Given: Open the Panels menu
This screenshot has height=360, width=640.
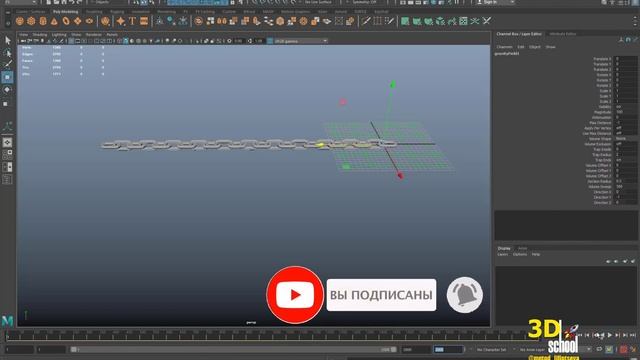Looking at the screenshot, I should (112, 35).
